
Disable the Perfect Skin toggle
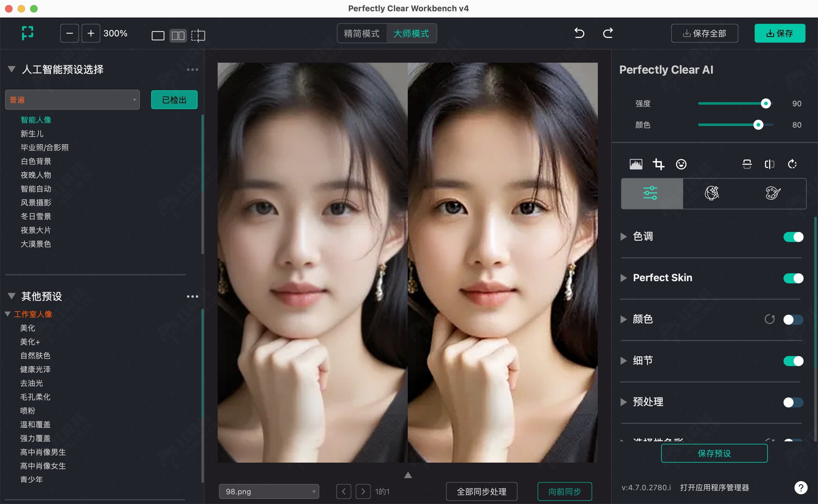click(793, 278)
